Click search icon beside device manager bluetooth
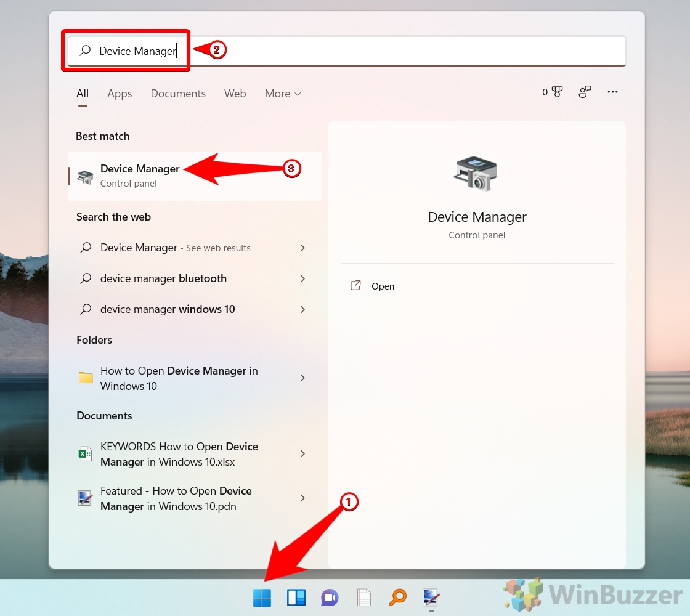 coord(86,278)
